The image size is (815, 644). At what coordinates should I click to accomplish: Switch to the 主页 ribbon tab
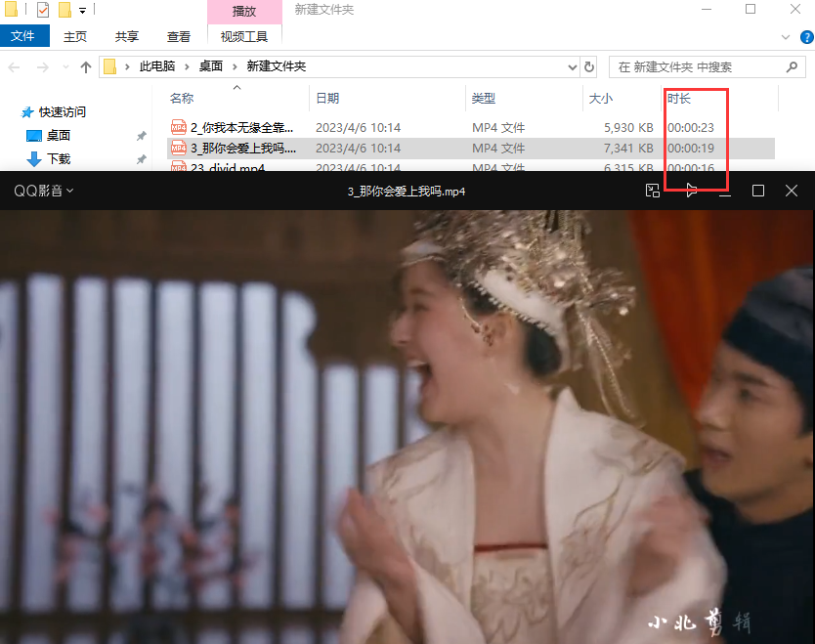click(x=75, y=36)
